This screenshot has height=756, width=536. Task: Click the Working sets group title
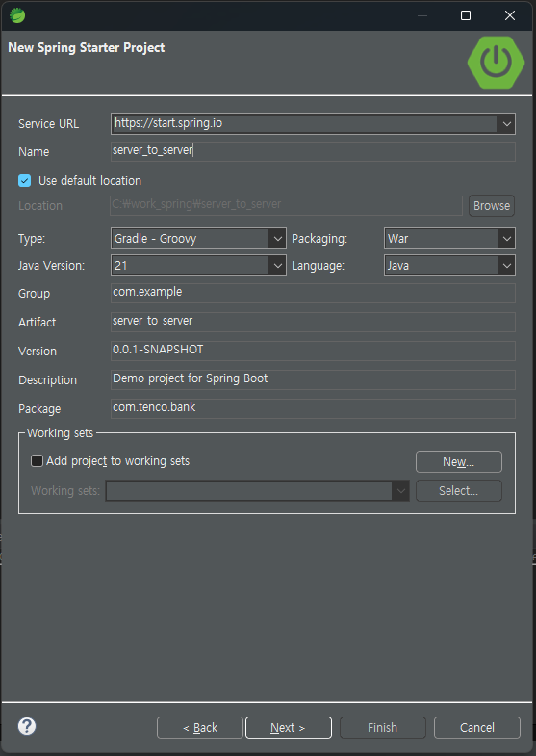(x=61, y=433)
